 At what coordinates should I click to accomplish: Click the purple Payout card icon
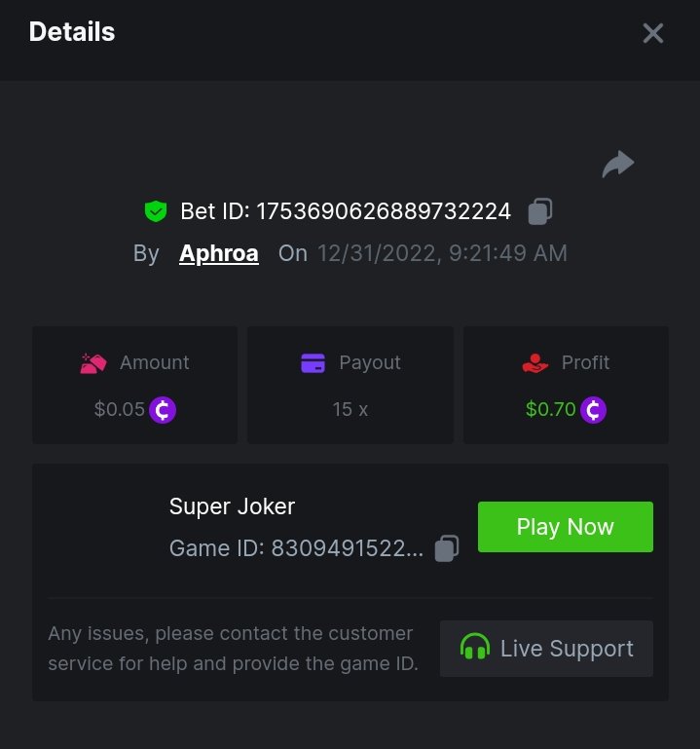click(313, 363)
